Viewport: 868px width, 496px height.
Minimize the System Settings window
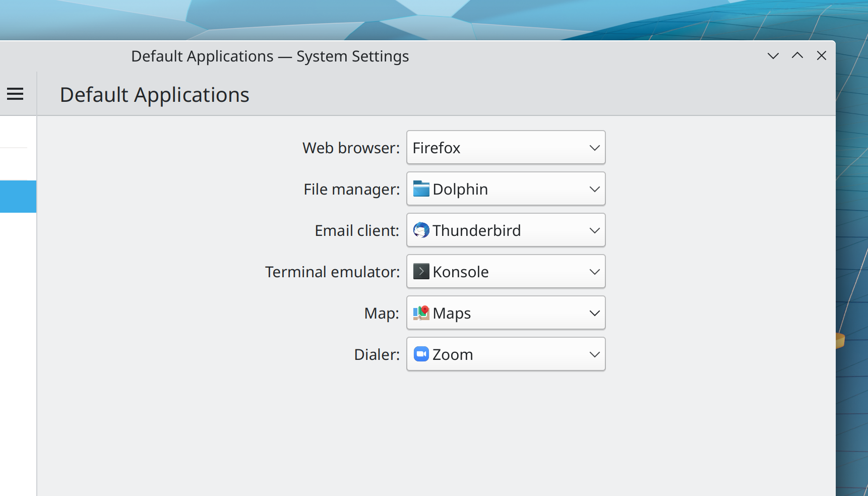773,56
